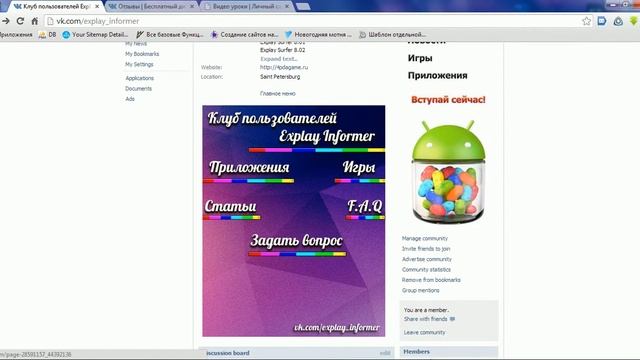Viewport: 640px width, 360px height.
Task: Bookmark this page with the star icon
Action: tap(586, 21)
